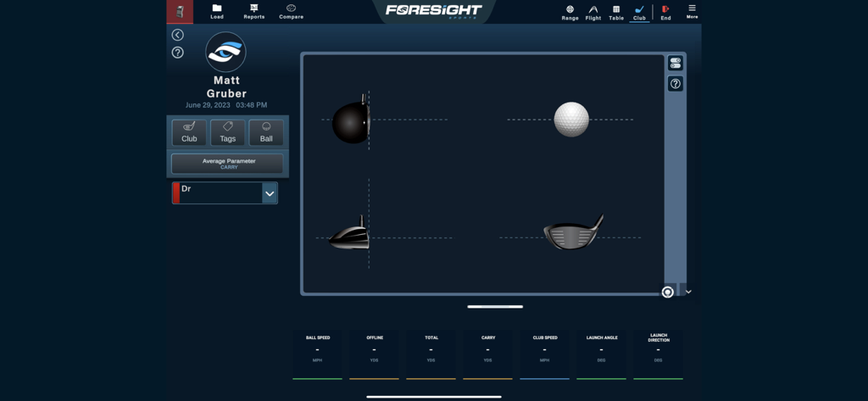Click the red swatch beside Dr
This screenshot has width=868, height=401.
tap(176, 193)
